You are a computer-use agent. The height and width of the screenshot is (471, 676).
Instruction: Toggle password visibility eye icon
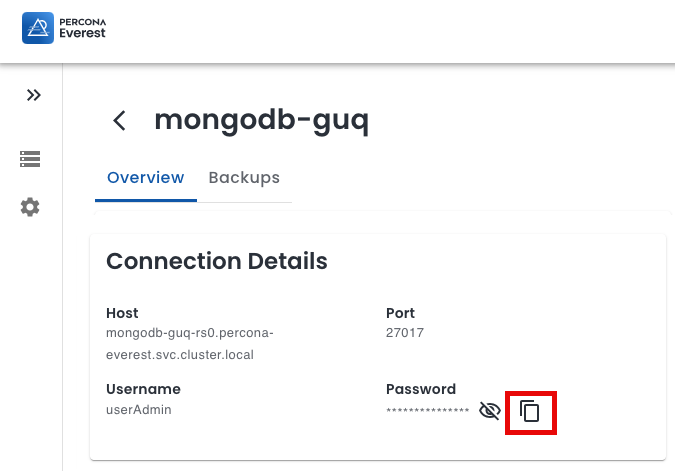pos(489,411)
